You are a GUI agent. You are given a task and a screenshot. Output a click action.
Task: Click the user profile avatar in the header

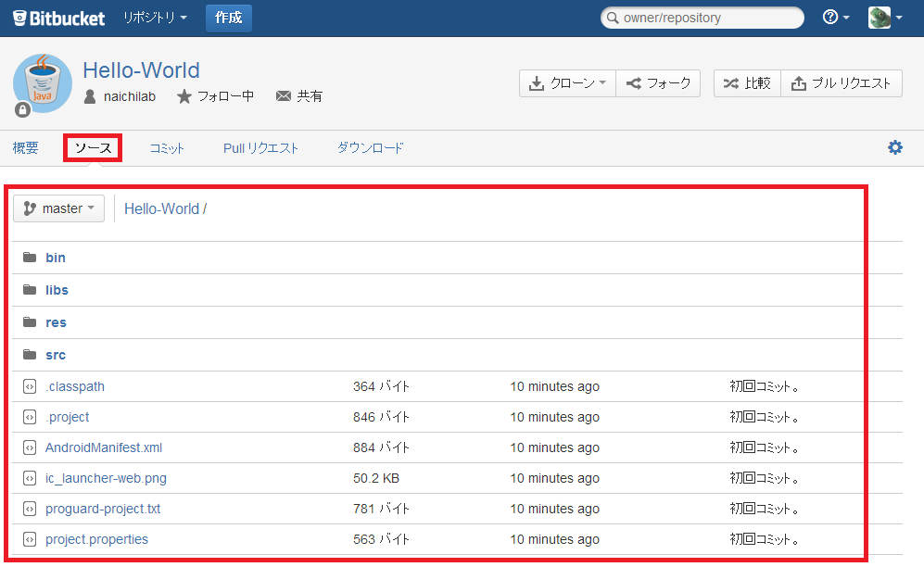click(x=878, y=17)
